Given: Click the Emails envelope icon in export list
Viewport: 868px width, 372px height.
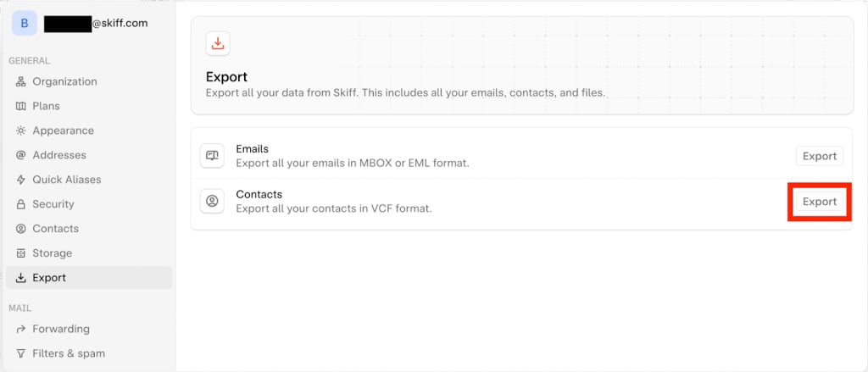Looking at the screenshot, I should (x=212, y=155).
